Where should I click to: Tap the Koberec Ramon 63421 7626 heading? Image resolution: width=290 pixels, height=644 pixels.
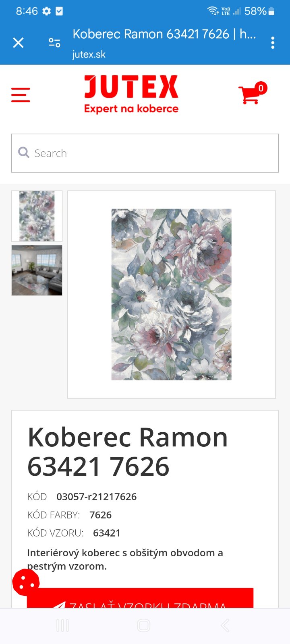128,452
